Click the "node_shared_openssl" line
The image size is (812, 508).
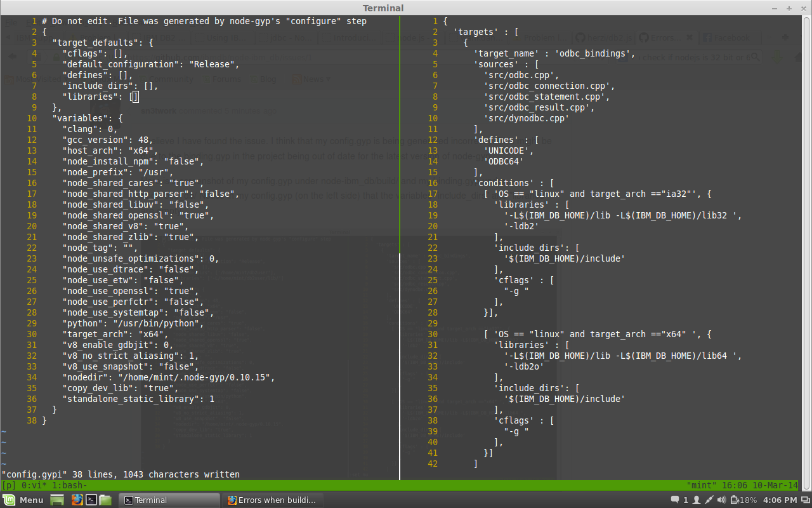pyautogui.click(x=138, y=215)
